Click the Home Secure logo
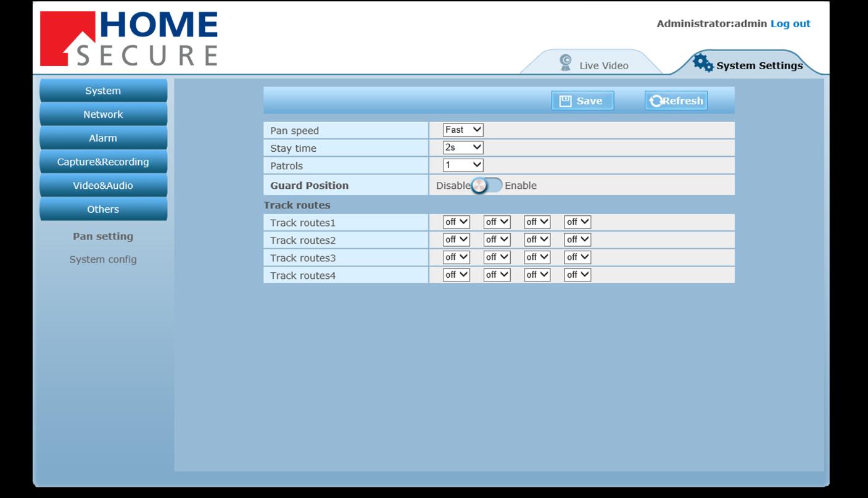The height and width of the screenshot is (498, 868). (129, 38)
